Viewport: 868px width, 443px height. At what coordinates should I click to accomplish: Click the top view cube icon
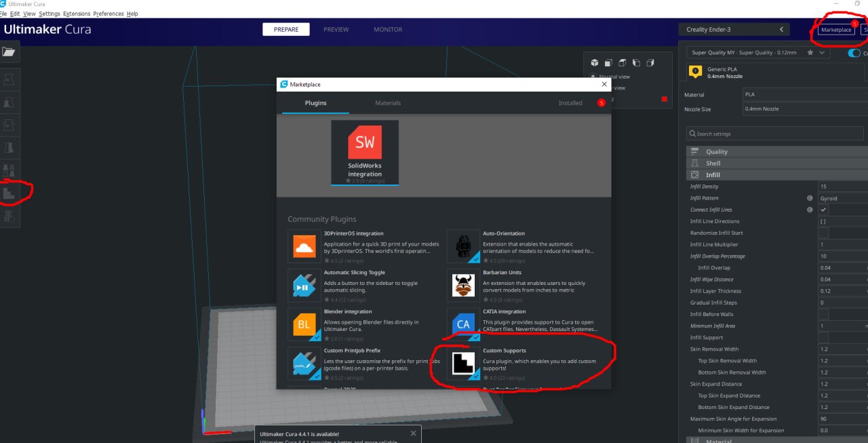pos(622,62)
